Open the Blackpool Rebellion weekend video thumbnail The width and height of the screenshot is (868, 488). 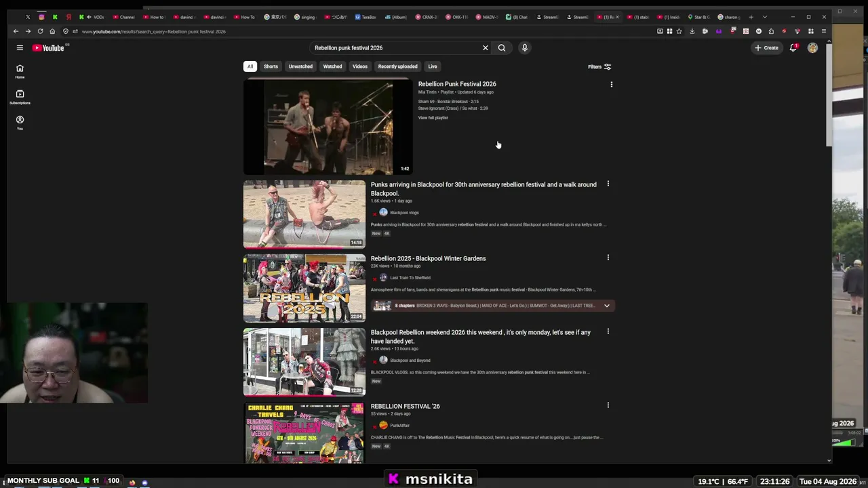pyautogui.click(x=304, y=362)
